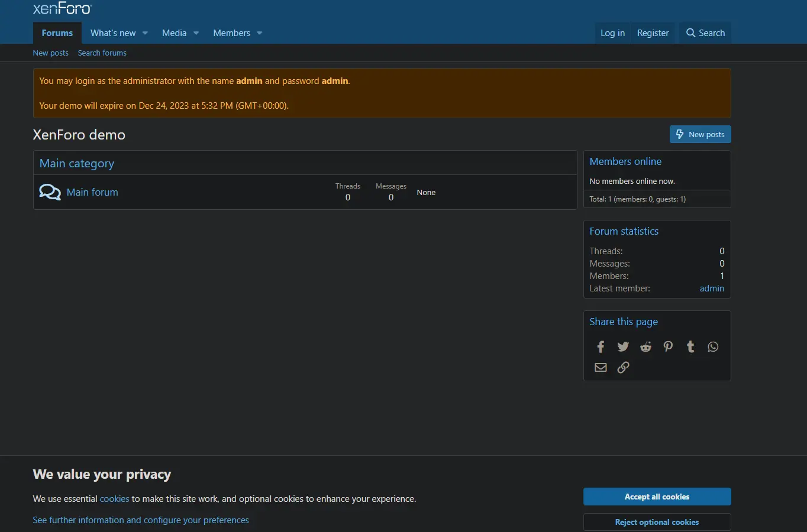Image resolution: width=807 pixels, height=532 pixels.
Task: Open the cookies link in privacy notice
Action: [x=114, y=499]
